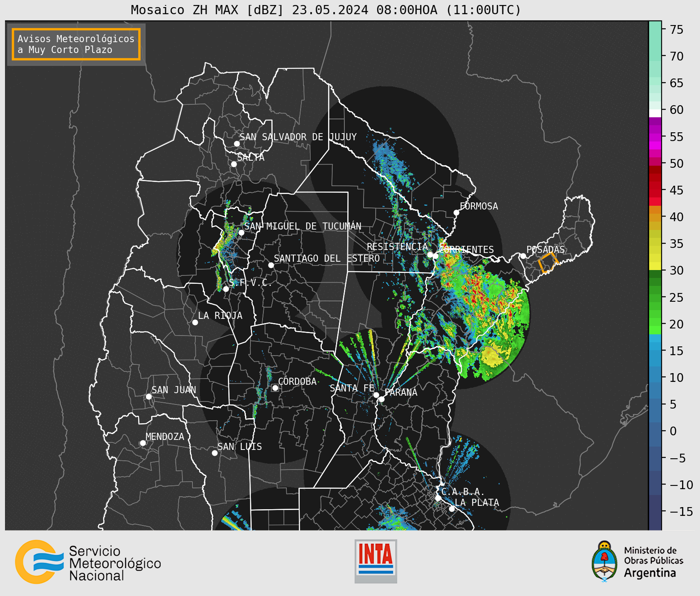
Task: Click the LA PLATA city label
Action: 477,503
